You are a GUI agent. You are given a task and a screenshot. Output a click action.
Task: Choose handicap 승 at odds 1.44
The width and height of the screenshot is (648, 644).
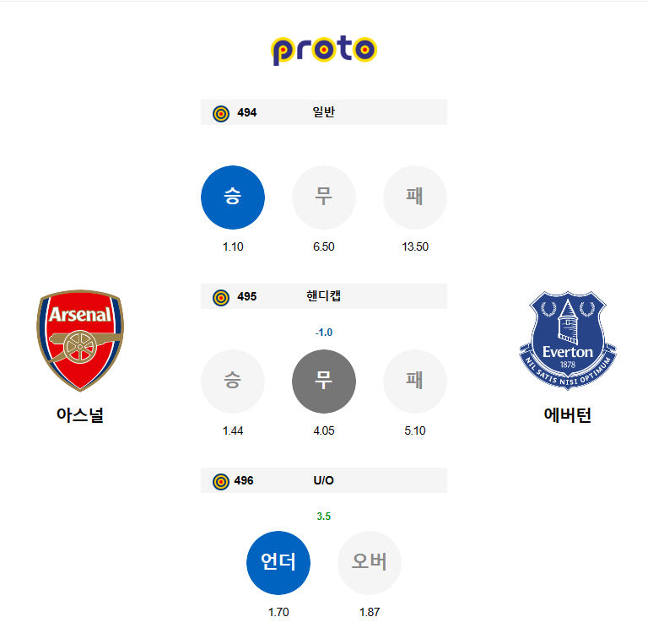click(x=233, y=382)
